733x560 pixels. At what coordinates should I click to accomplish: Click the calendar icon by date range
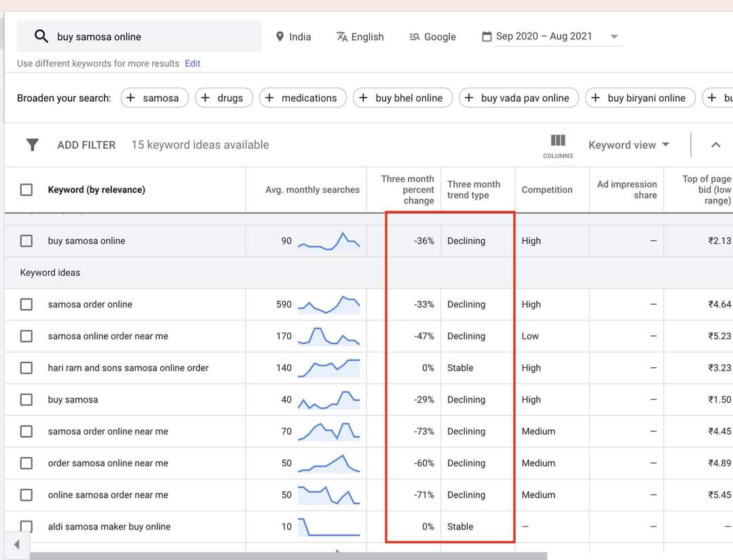point(487,37)
